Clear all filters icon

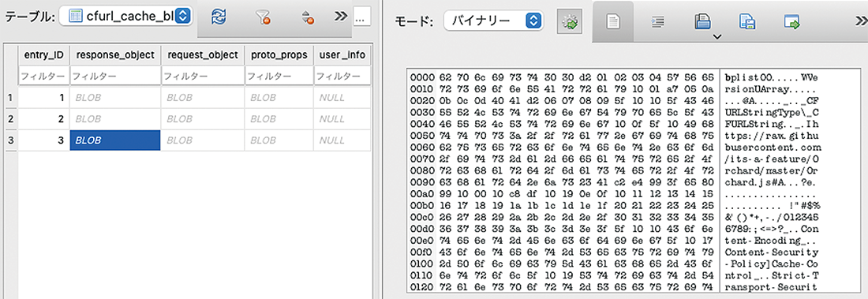[x=263, y=17]
